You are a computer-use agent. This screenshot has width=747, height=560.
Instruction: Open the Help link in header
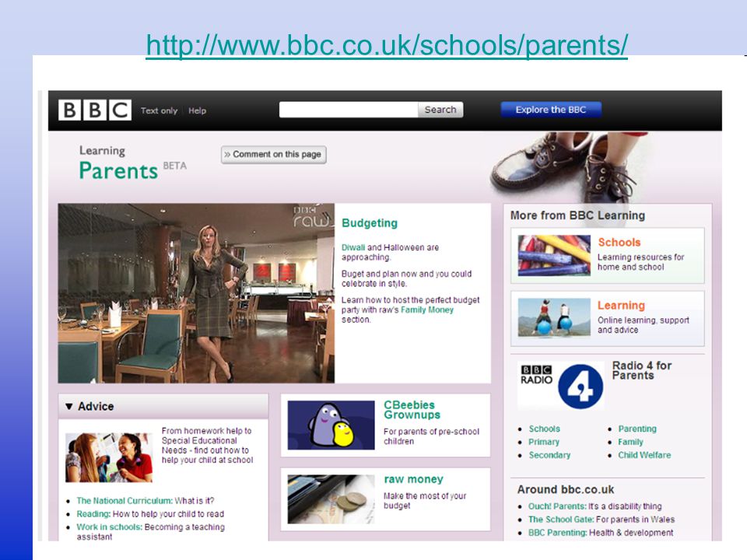click(x=197, y=110)
